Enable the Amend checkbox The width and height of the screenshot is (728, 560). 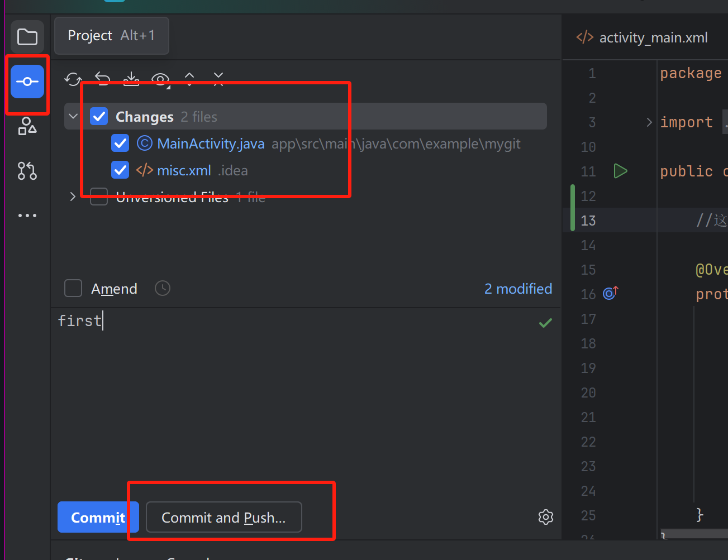pyautogui.click(x=73, y=288)
